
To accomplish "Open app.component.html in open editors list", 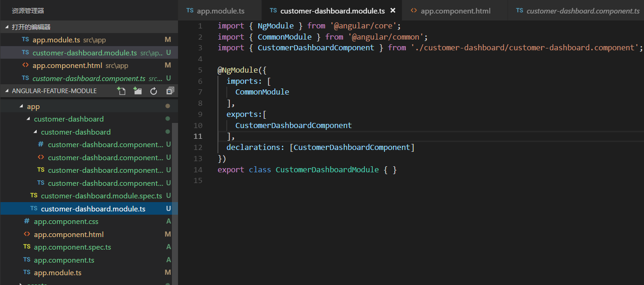I will [x=89, y=65].
